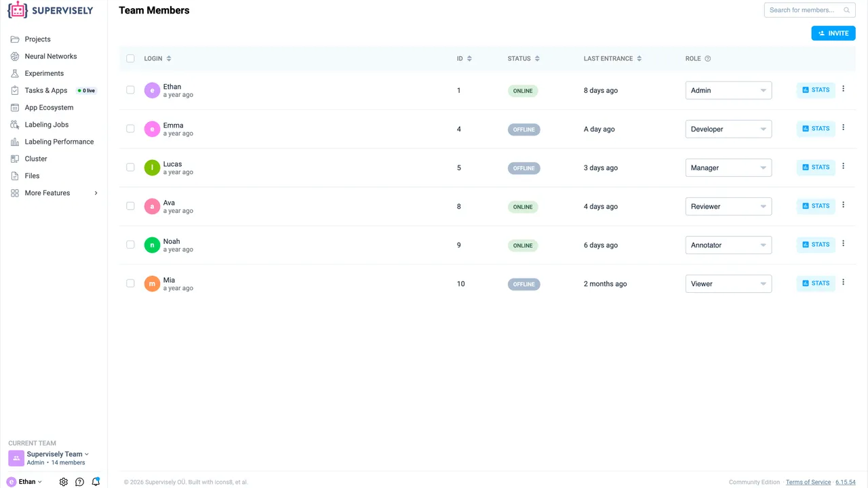Screen dimensions: 868x488
Task: Click the settings gear icon in bottom bar
Action: pyautogui.click(x=64, y=482)
